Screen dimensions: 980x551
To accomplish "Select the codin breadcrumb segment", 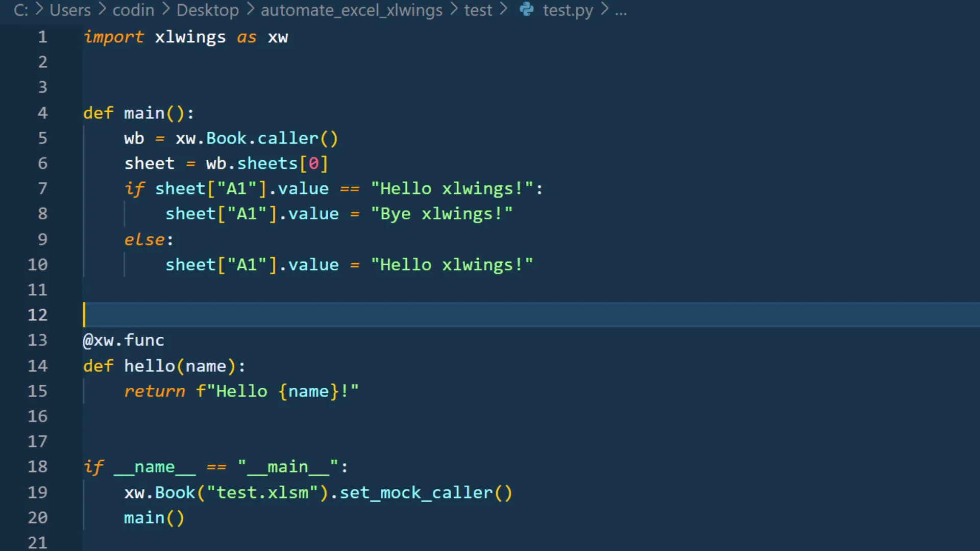I will [x=133, y=10].
